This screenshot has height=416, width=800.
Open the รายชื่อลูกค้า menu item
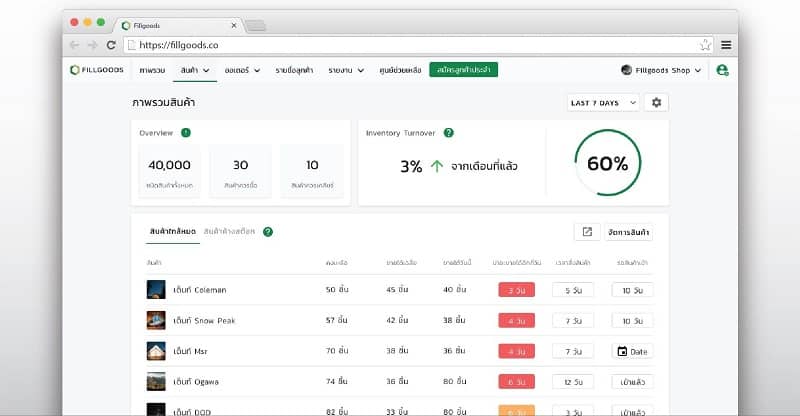294,70
